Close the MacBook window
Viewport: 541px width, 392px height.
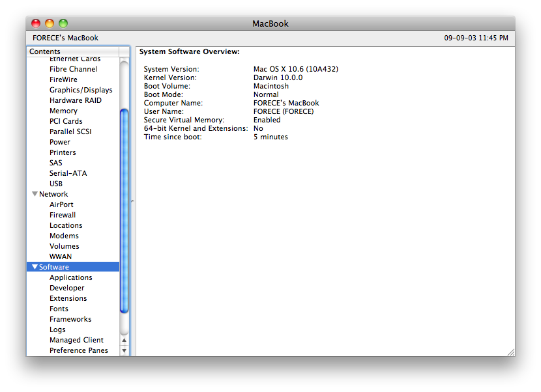36,23
